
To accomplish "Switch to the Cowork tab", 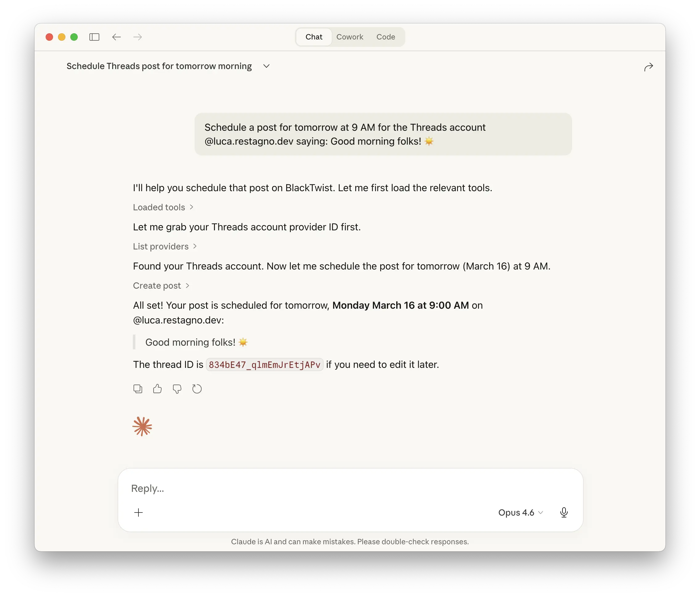I will (x=350, y=37).
